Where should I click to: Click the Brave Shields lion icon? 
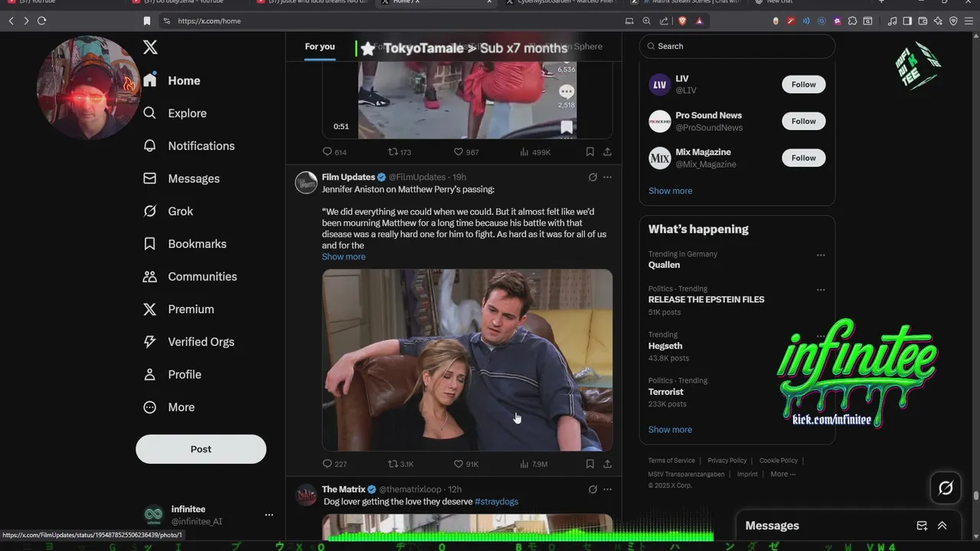[682, 21]
